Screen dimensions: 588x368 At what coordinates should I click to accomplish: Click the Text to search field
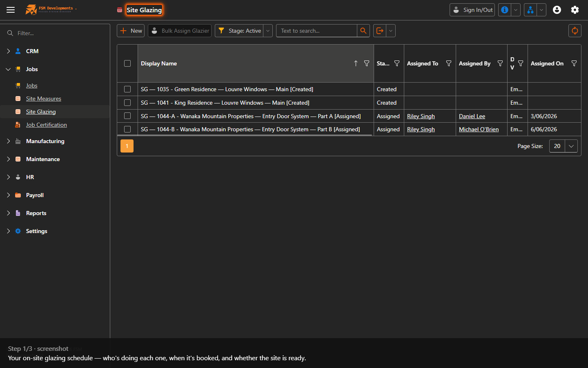pyautogui.click(x=316, y=31)
